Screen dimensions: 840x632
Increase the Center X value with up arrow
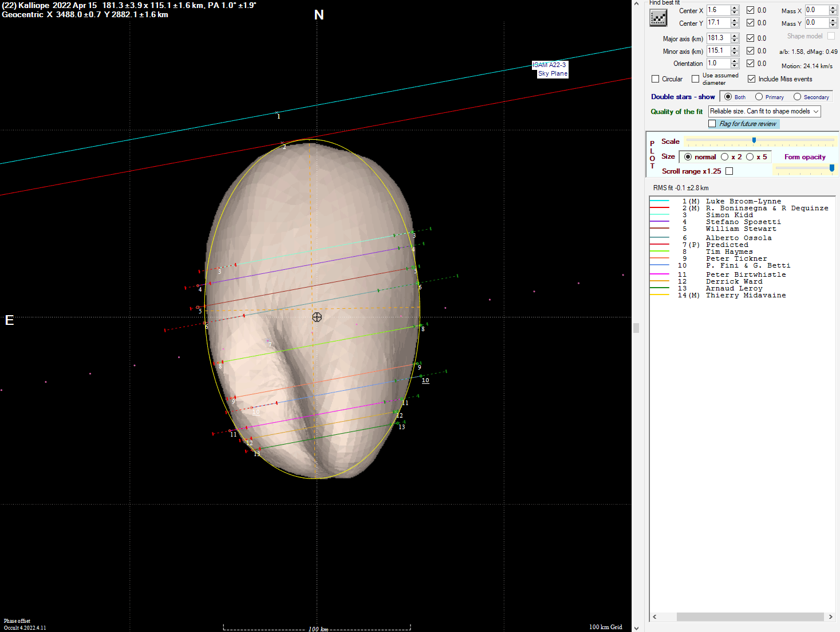point(735,8)
